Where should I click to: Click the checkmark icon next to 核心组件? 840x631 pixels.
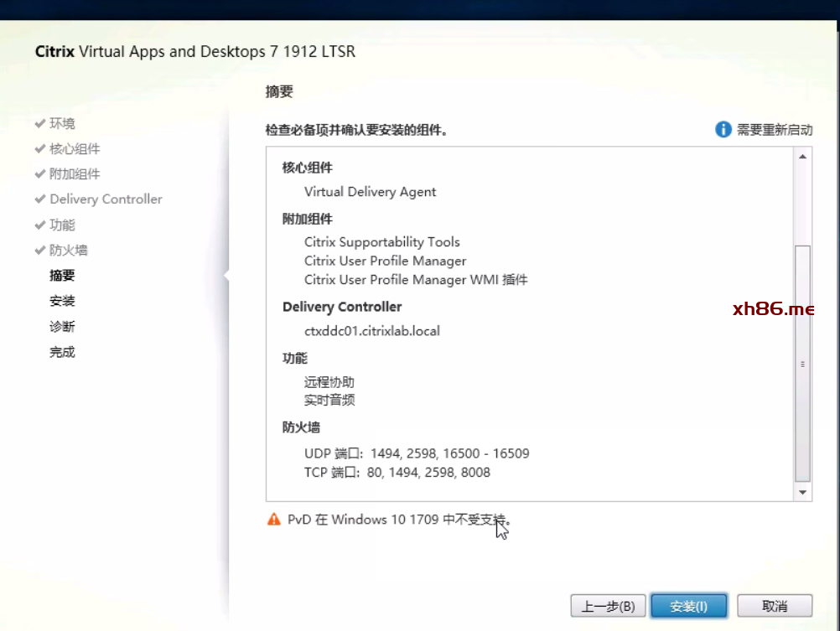coord(39,148)
